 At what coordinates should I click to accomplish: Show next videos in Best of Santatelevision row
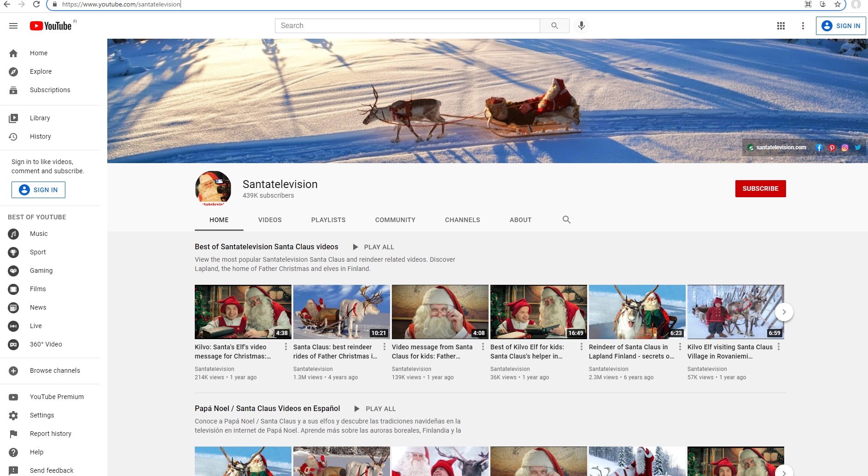[x=784, y=312]
